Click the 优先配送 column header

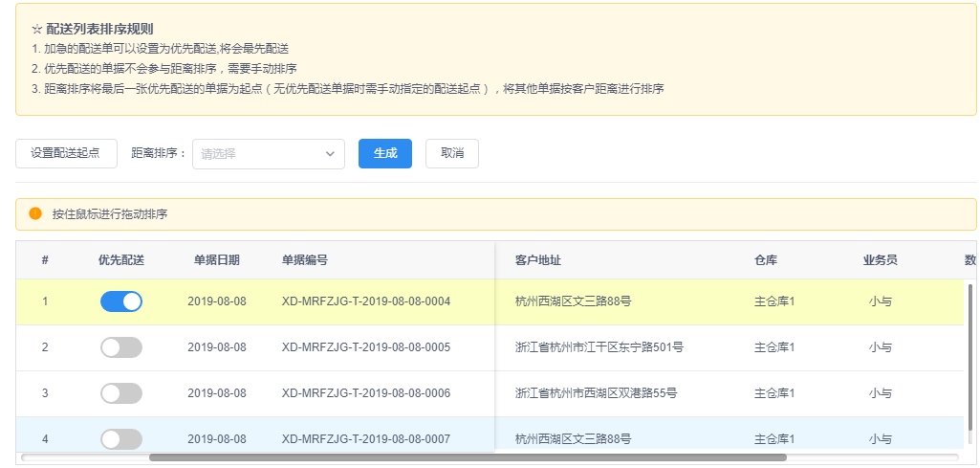point(121,260)
